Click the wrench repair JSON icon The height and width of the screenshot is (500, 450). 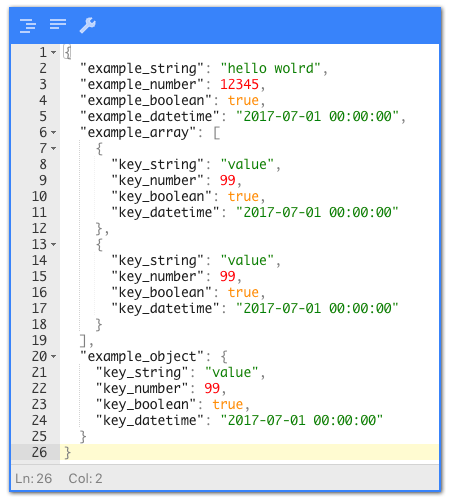(88, 25)
